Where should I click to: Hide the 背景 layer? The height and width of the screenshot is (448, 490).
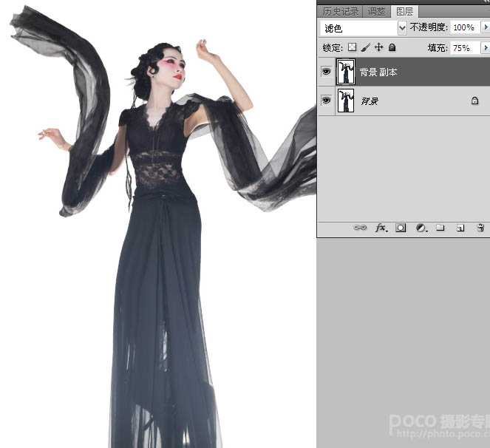coord(326,101)
